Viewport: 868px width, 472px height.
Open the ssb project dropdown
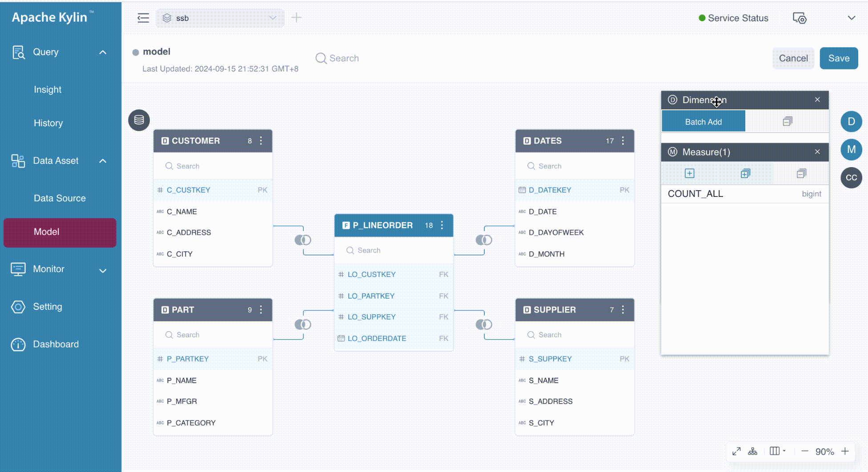(x=220, y=18)
